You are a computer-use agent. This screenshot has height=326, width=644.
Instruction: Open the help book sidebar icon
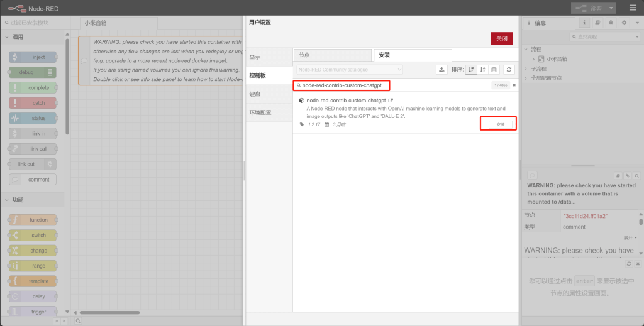coord(597,23)
